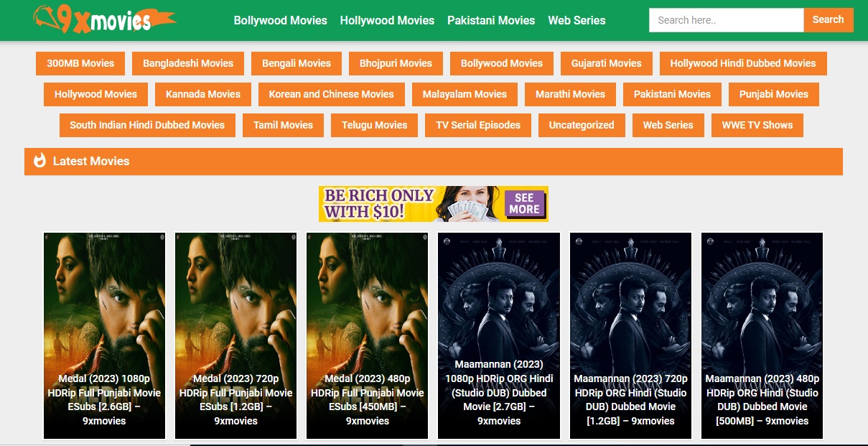The height and width of the screenshot is (446, 868).
Task: Browse the Gujarati Movies category
Action: [607, 63]
